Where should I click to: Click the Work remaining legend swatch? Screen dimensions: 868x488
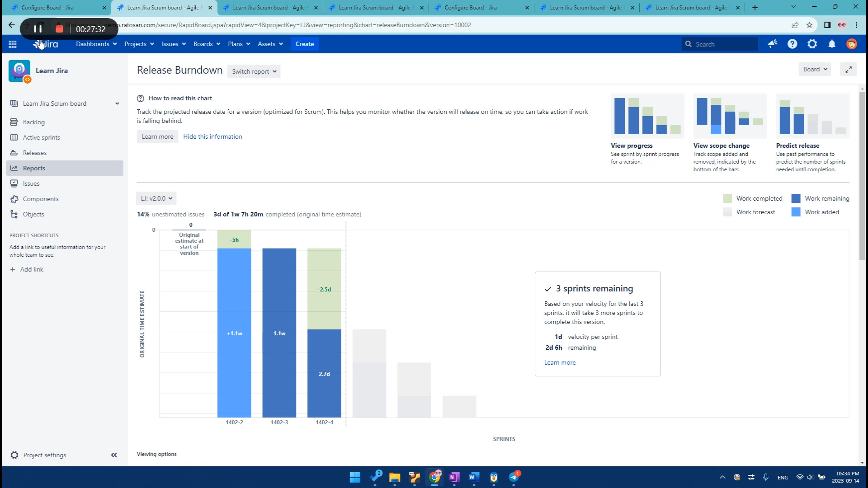click(x=796, y=198)
